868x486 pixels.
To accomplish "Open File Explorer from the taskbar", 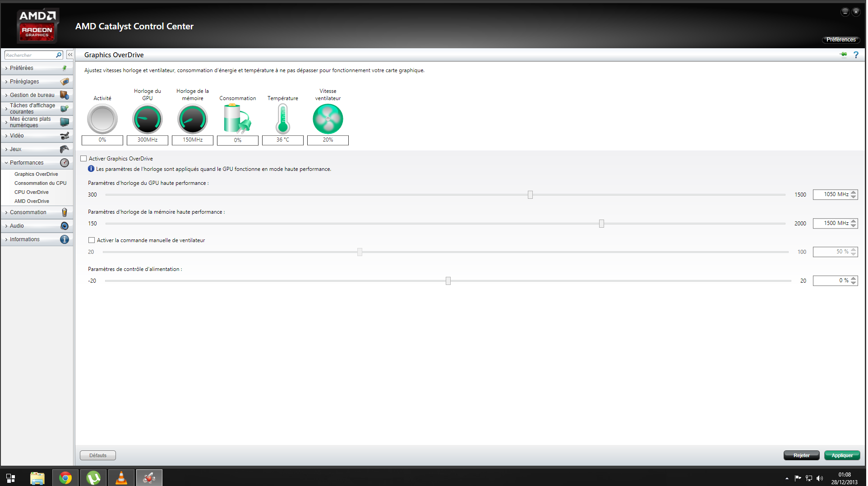I will click(37, 478).
